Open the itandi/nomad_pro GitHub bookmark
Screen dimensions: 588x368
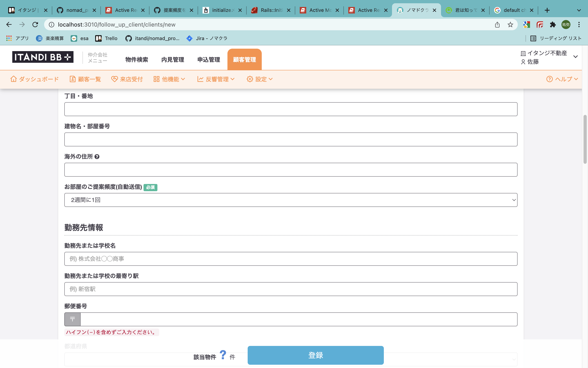(152, 38)
